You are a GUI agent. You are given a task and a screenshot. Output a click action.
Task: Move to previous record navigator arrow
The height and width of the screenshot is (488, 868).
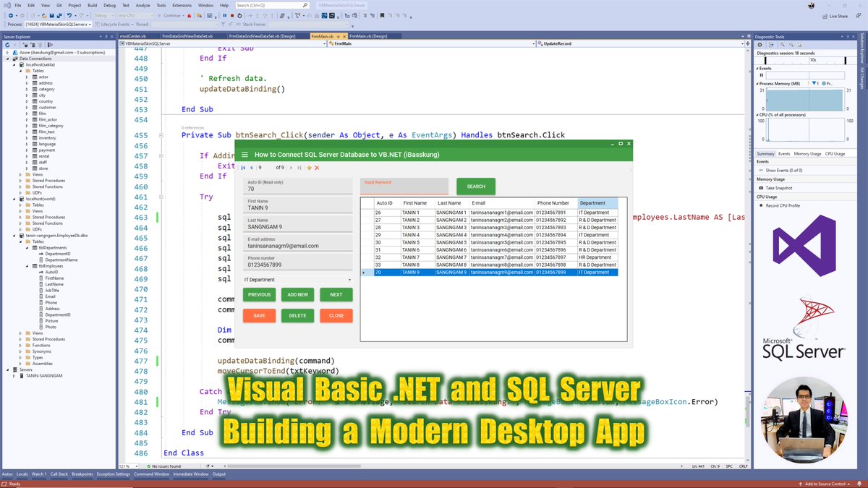tap(252, 168)
